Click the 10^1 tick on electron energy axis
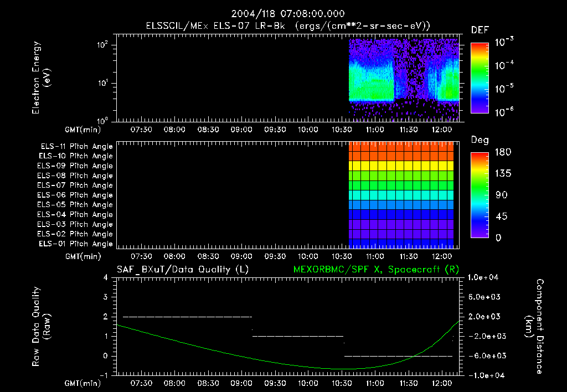 [x=102, y=83]
